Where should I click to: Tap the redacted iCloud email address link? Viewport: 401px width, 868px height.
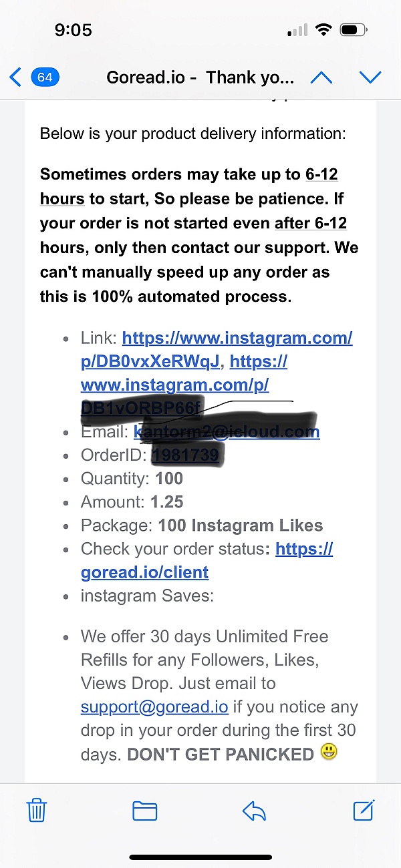227,432
